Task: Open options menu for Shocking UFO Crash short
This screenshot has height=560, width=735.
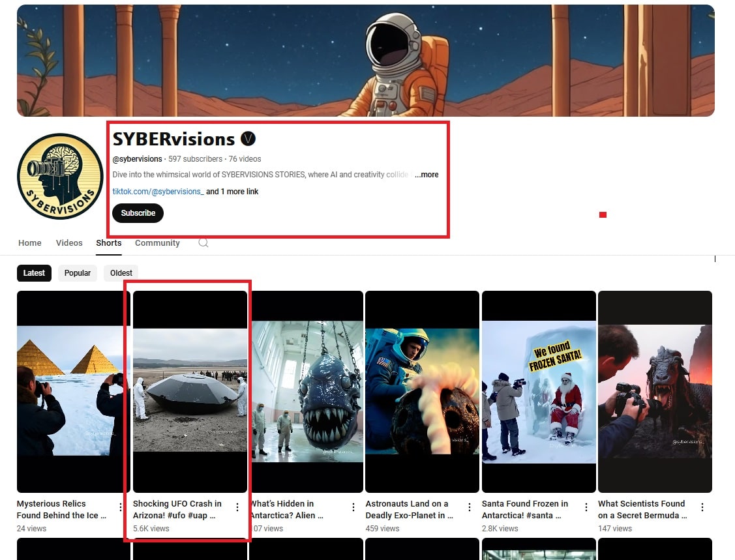Action: click(237, 507)
